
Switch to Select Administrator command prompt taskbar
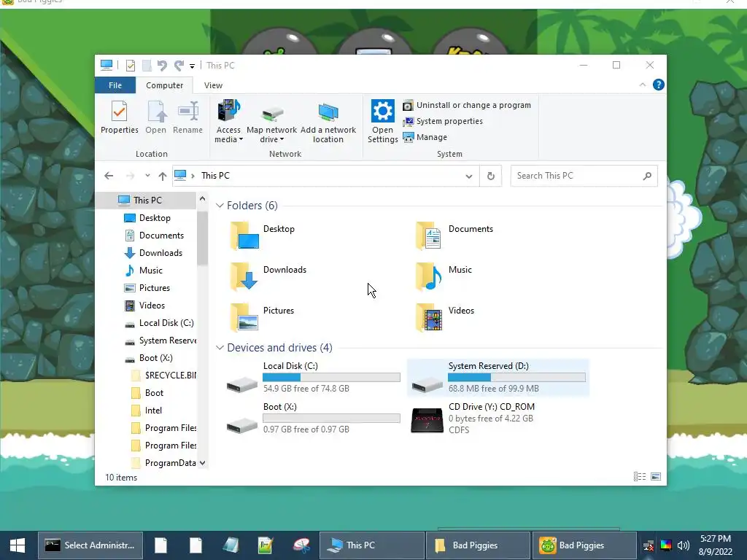point(90,545)
